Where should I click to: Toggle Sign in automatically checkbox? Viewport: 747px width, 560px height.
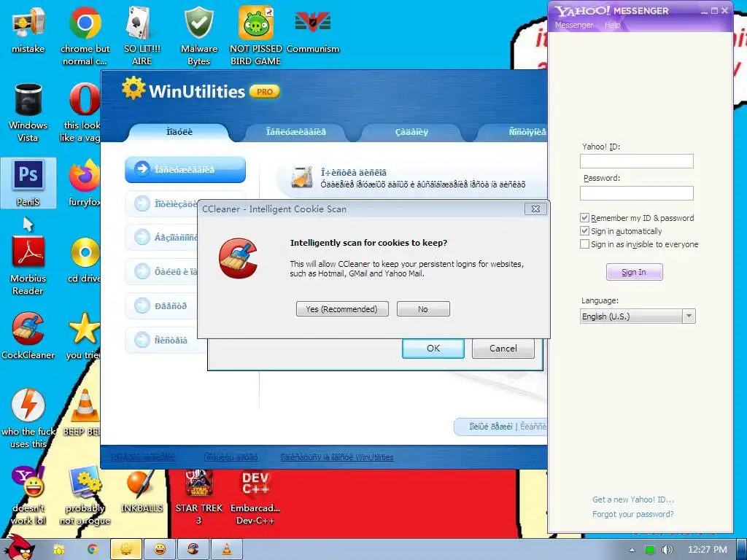tap(584, 231)
